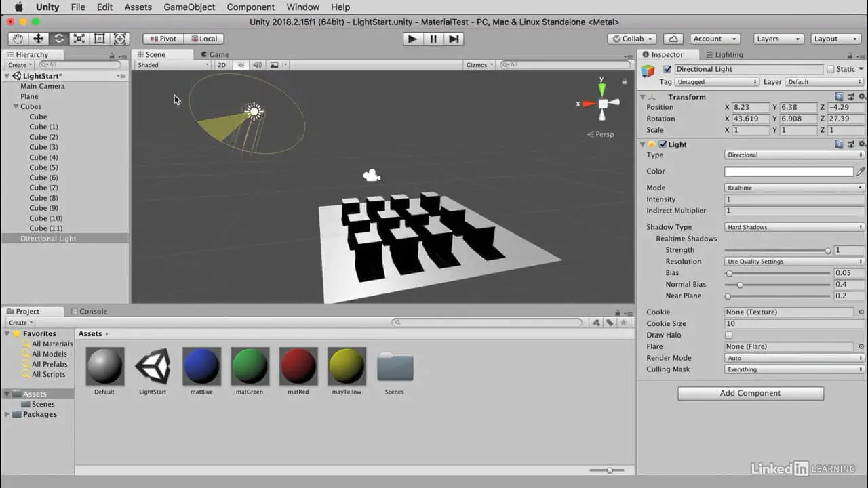Collapse the Cubes group in Hierarchy
868x488 pixels.
pyautogui.click(x=15, y=106)
